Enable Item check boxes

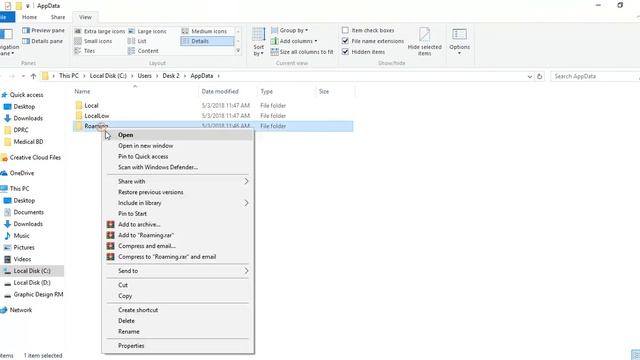click(345, 30)
